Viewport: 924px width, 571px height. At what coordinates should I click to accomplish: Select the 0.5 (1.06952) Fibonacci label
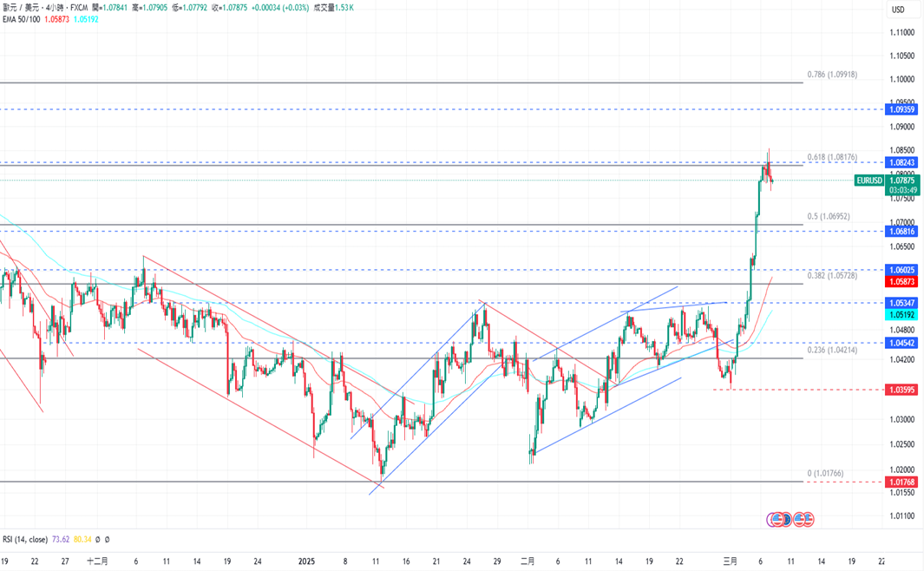click(829, 217)
